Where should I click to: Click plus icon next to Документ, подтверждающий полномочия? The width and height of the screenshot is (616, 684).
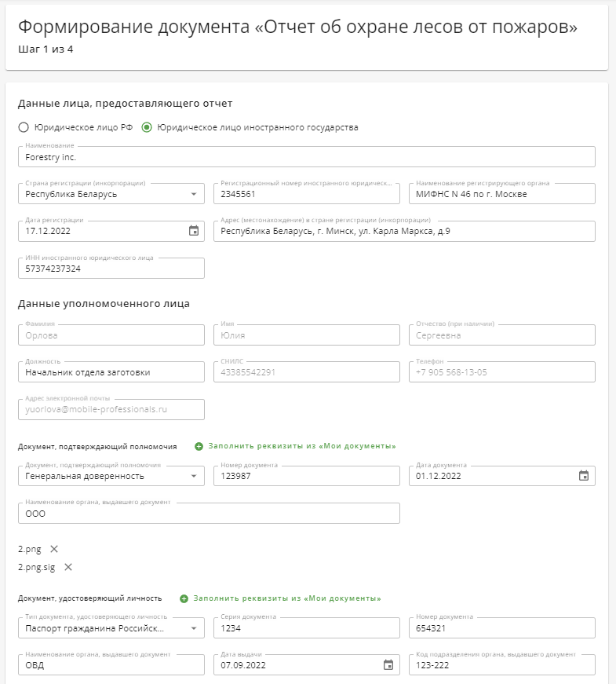(199, 446)
